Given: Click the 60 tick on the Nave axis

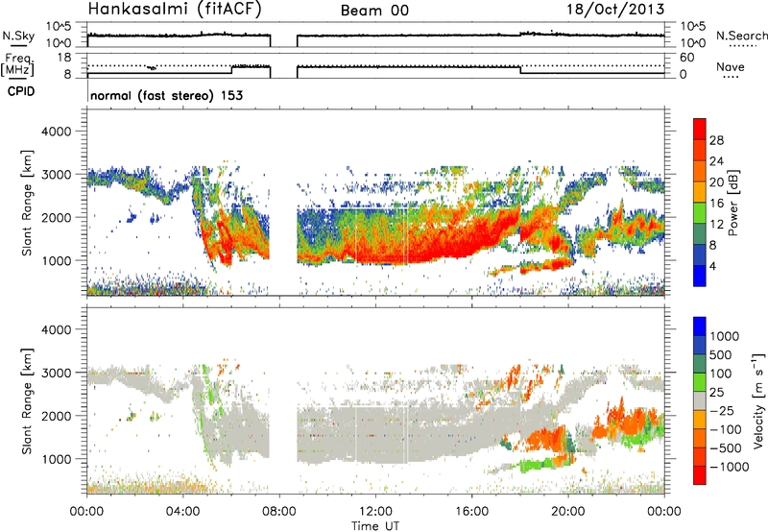Looking at the screenshot, I should [686, 58].
